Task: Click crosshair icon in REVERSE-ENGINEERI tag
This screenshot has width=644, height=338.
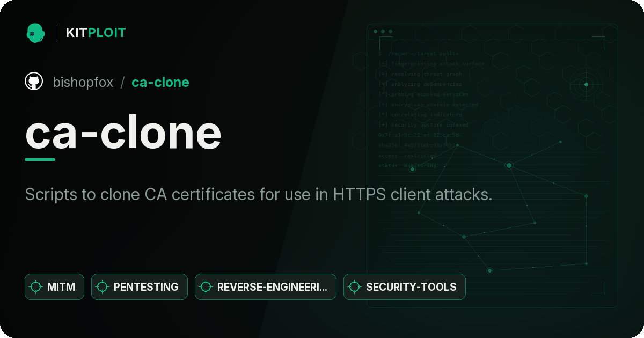Action: pos(206,287)
